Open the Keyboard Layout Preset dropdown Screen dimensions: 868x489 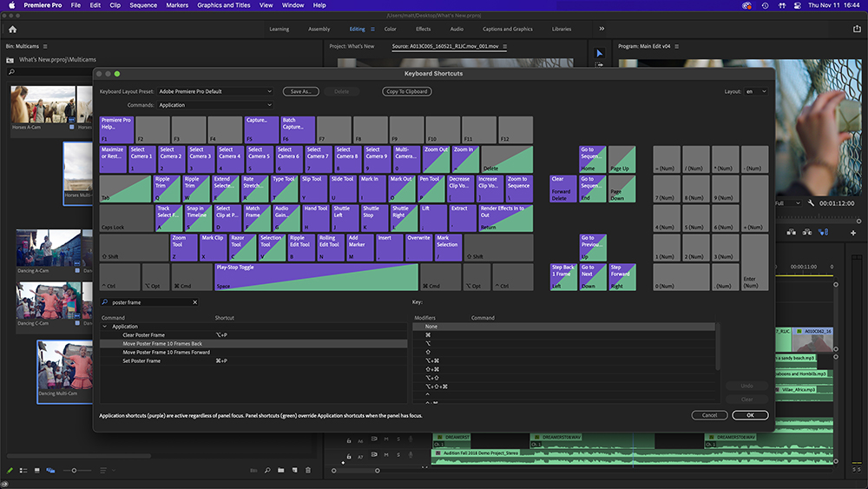coord(214,91)
